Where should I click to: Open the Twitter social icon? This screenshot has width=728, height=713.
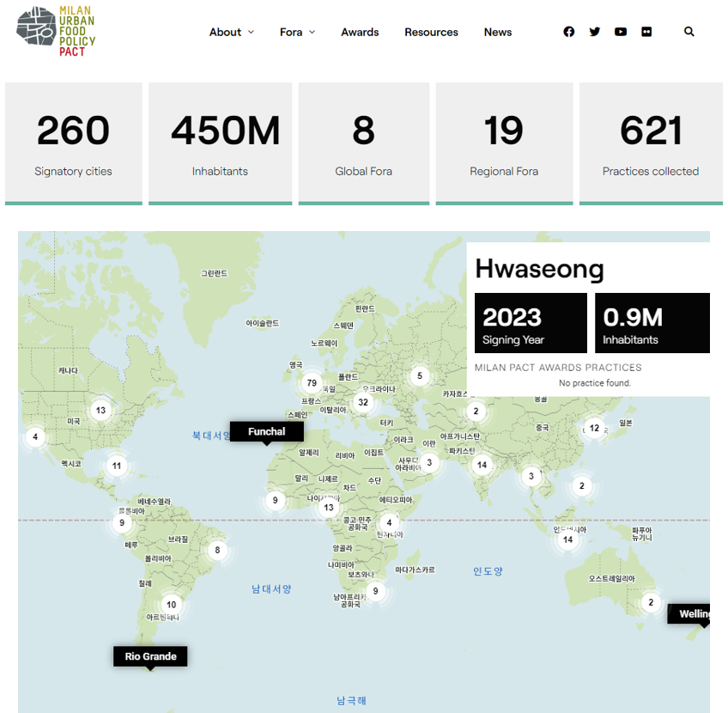(x=594, y=32)
